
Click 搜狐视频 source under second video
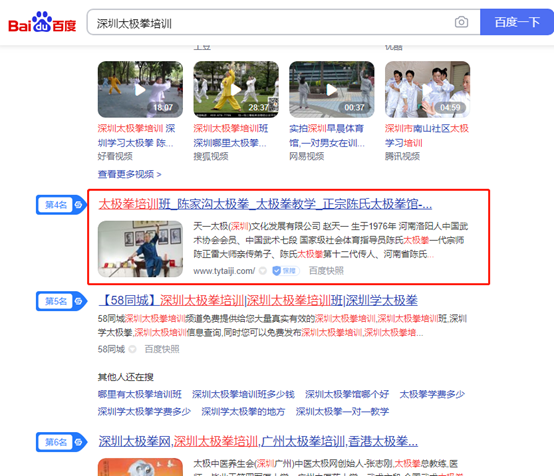click(211, 156)
